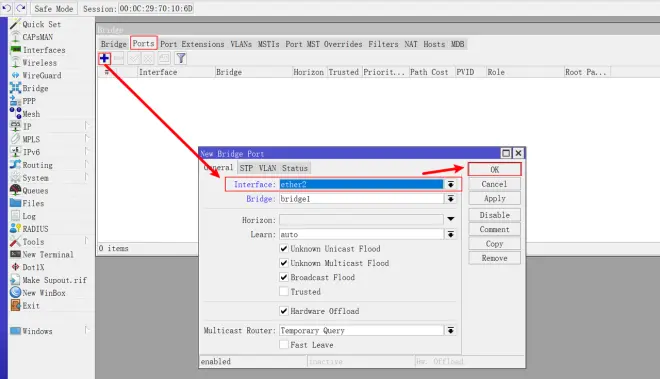Switch to Port Extensions tab
This screenshot has height=379, width=660.
point(192,44)
